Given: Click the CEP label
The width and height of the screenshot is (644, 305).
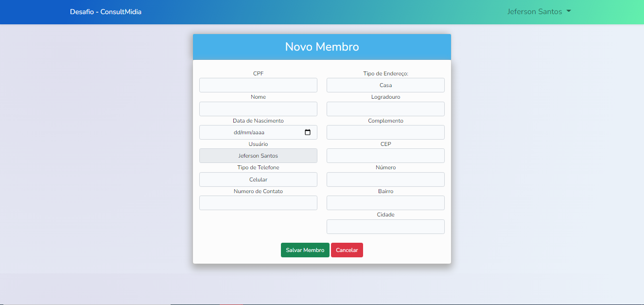Looking at the screenshot, I should tap(385, 144).
